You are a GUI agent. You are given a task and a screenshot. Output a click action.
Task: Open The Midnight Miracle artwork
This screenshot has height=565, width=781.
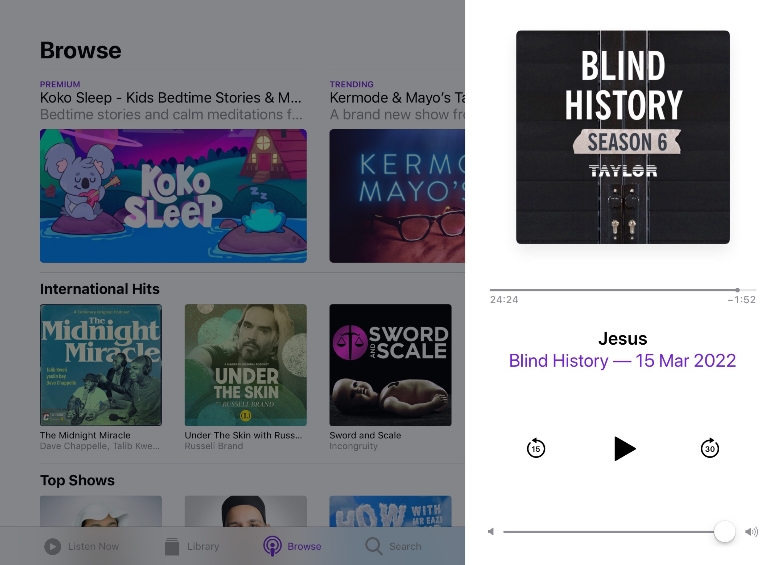101,365
